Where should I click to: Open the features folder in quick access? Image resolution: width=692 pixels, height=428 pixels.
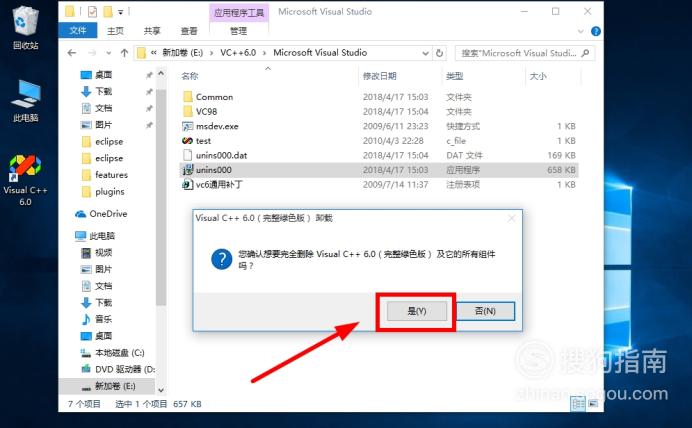pyautogui.click(x=105, y=175)
